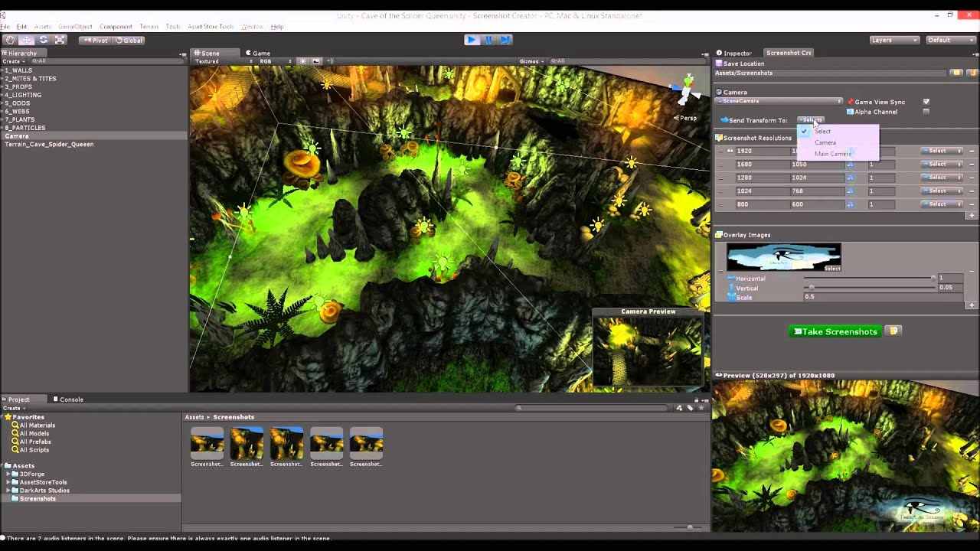Switch to the Console tab
This screenshot has height=551, width=980.
tap(67, 399)
